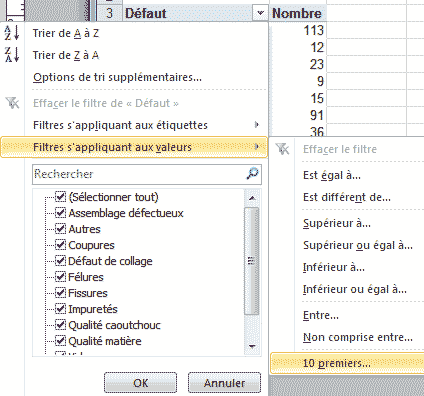Open the Défaut column filter dropdown arrow
This screenshot has height=396, width=424.
coord(260,13)
